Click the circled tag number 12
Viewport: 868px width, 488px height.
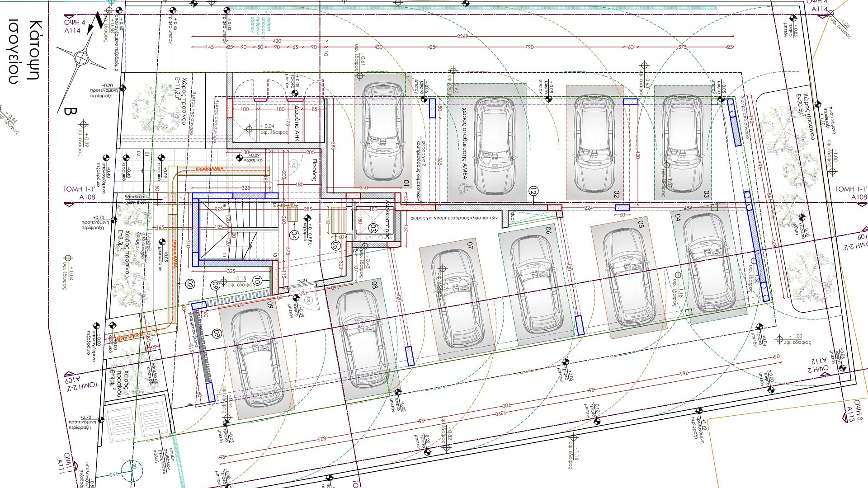(533, 192)
